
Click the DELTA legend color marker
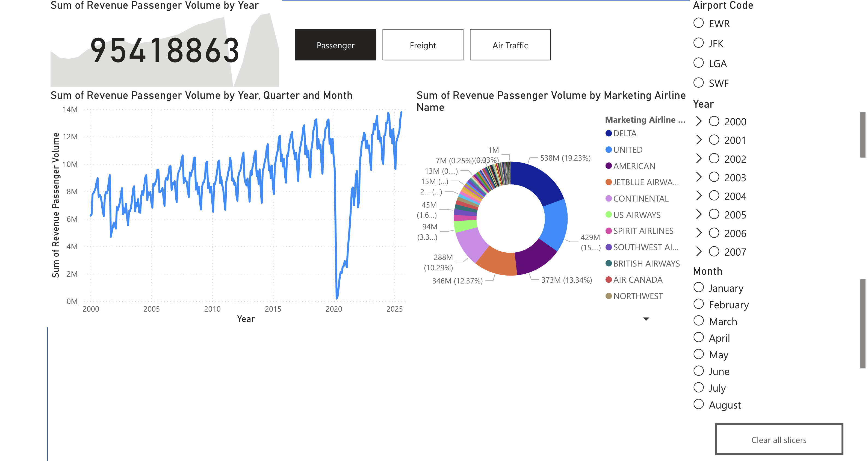(x=608, y=134)
